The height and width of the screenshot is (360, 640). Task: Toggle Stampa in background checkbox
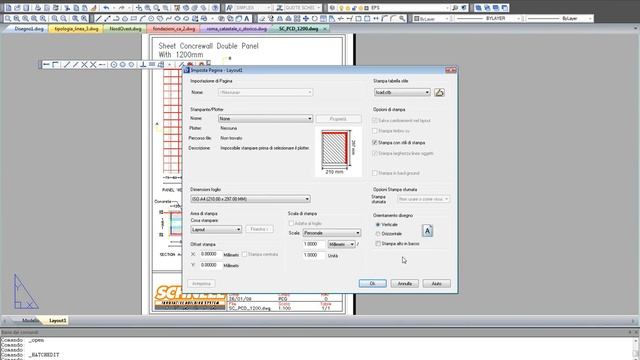[x=375, y=173]
